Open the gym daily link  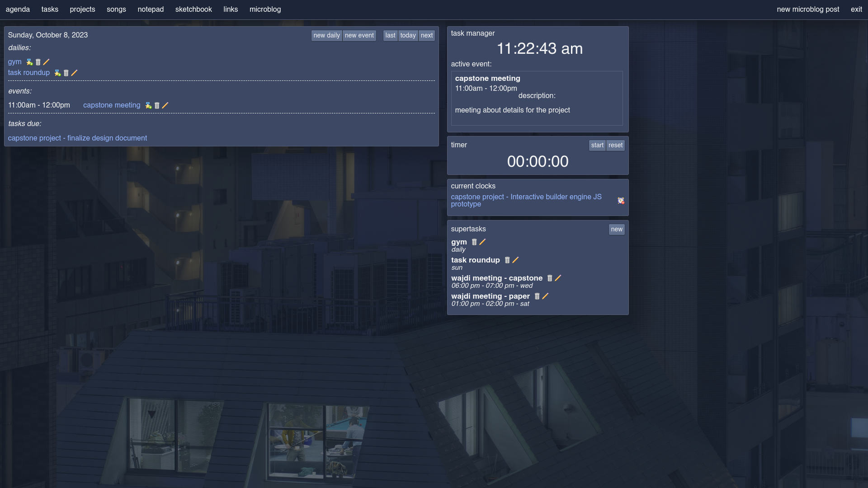coord(14,62)
